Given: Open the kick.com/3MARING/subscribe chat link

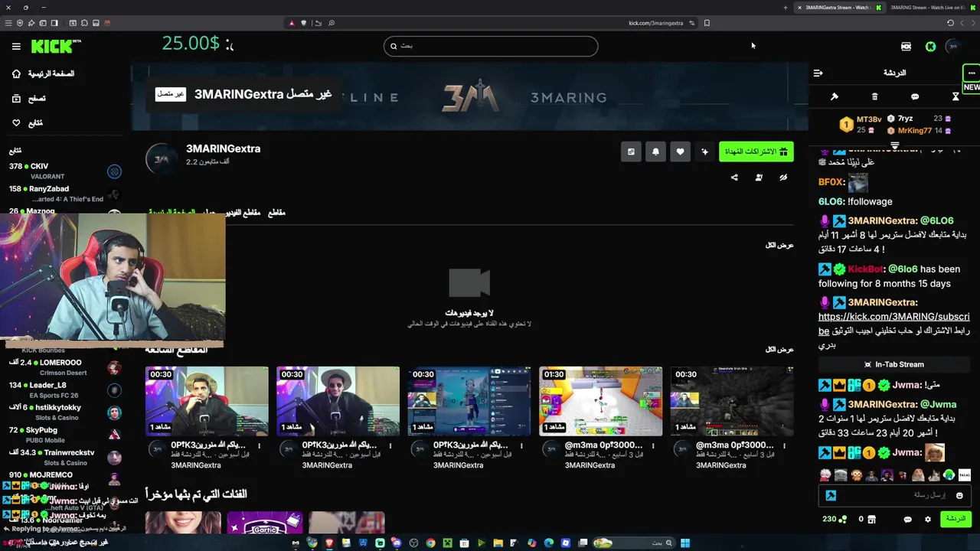Looking at the screenshot, I should click(x=893, y=324).
